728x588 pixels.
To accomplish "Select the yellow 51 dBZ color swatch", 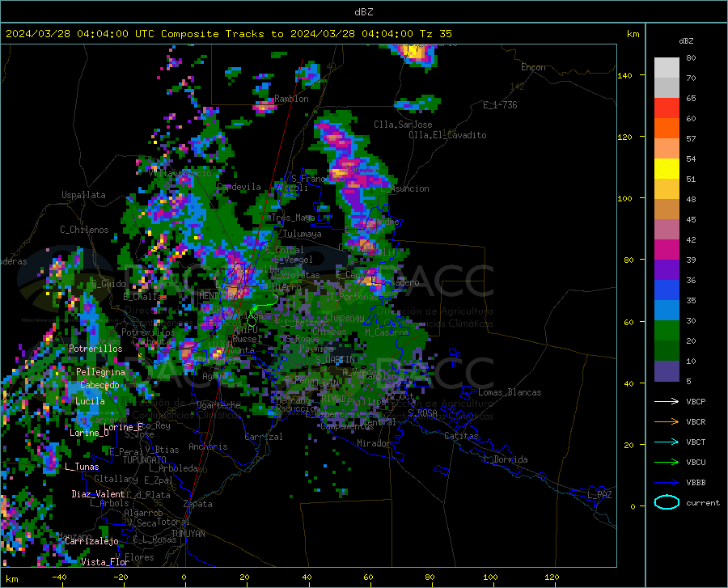I will coord(667,169).
